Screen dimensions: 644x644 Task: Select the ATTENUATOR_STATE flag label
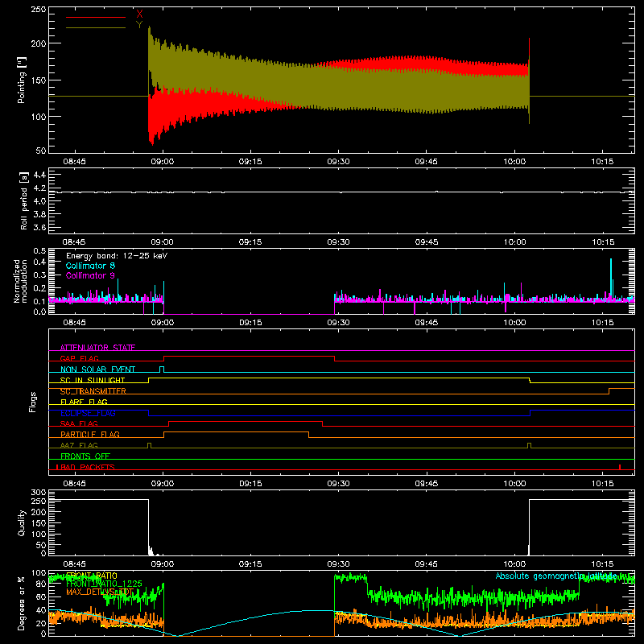pyautogui.click(x=97, y=348)
